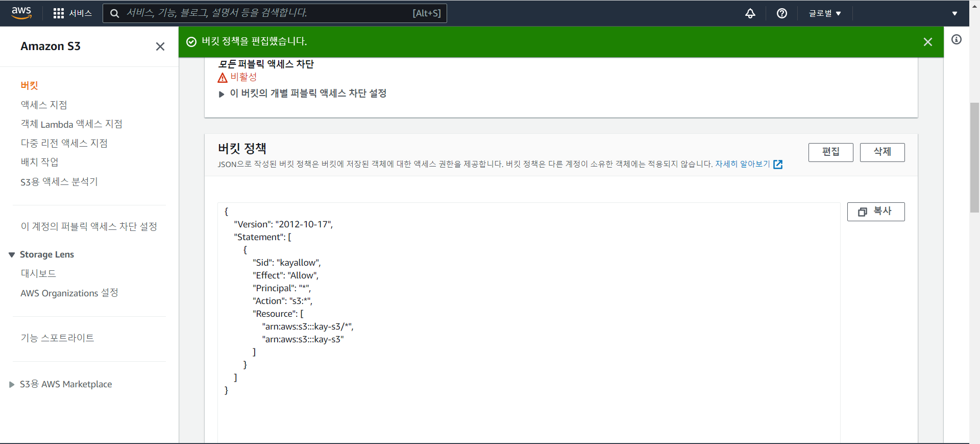Click the 모든 퍼블릭 액세스 차단 heading

coord(266,64)
